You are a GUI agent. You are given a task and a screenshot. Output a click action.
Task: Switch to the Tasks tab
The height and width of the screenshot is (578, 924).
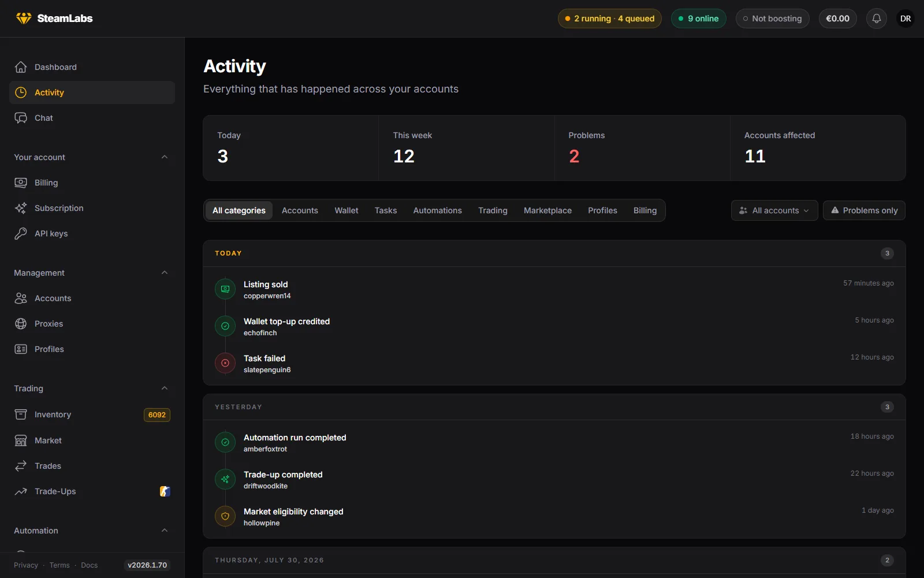(386, 210)
